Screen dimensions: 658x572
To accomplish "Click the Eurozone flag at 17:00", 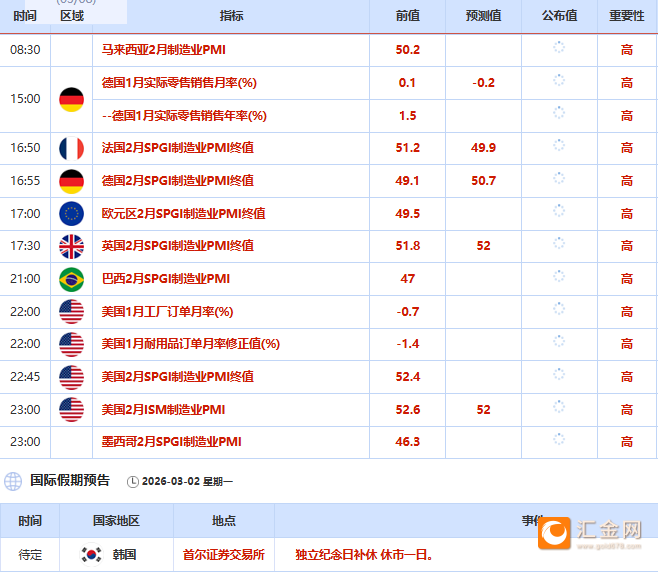I will pyautogui.click(x=71, y=214).
